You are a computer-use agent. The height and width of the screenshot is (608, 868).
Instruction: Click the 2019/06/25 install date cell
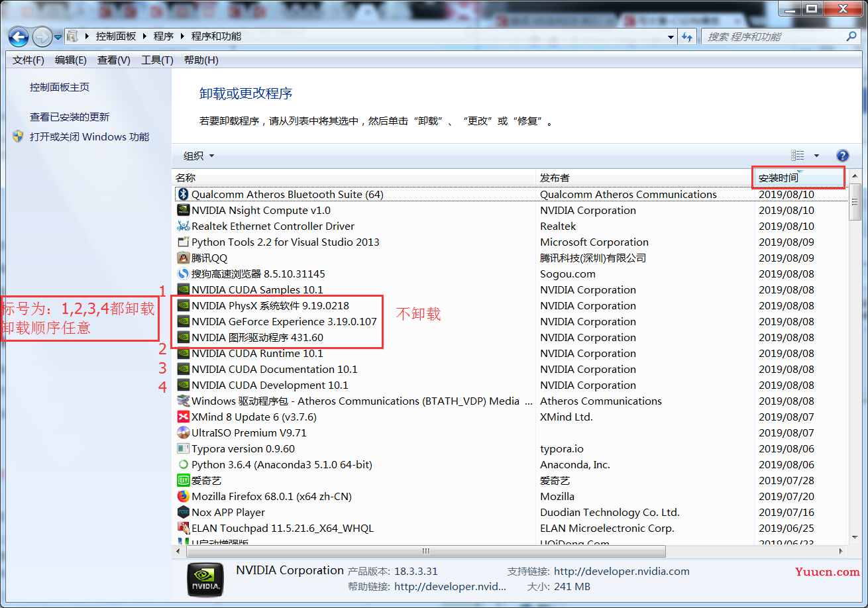pyautogui.click(x=787, y=529)
